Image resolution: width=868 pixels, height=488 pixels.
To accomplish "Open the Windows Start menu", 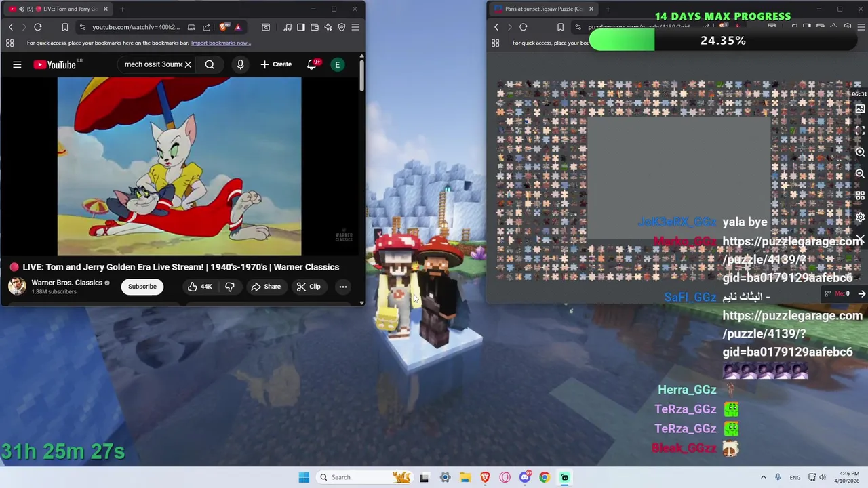I will [x=304, y=477].
